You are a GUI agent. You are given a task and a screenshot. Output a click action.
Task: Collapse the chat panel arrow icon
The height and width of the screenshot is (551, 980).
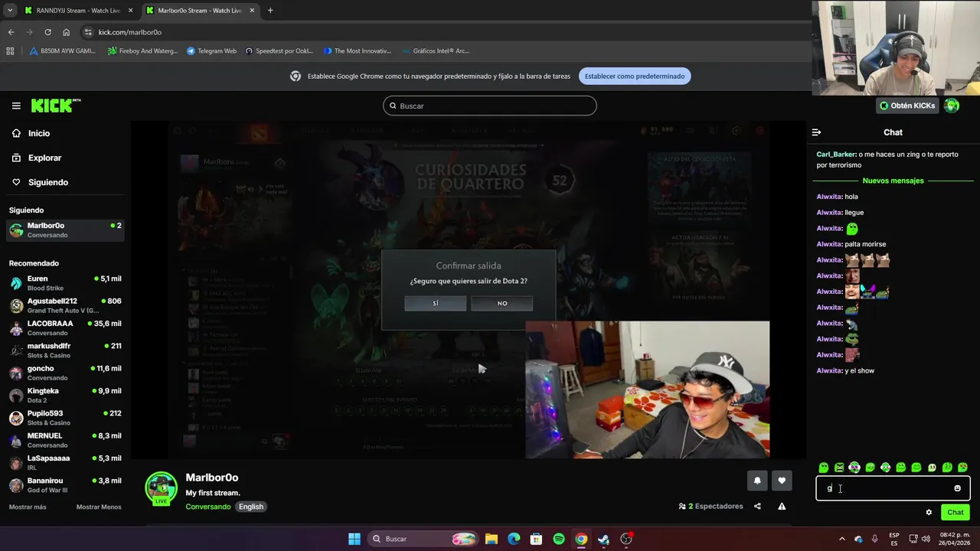816,132
